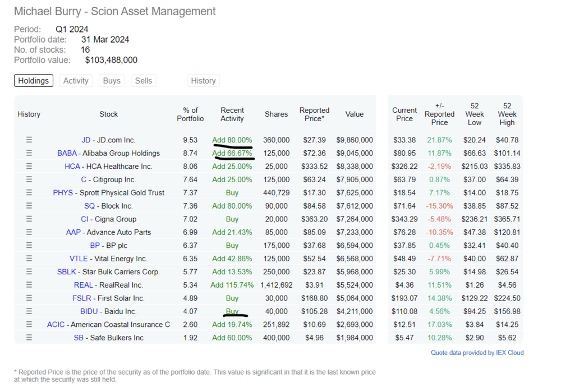Image resolution: width=561 pixels, height=392 pixels.
Task: Select the Holdings tab
Action: [x=34, y=81]
